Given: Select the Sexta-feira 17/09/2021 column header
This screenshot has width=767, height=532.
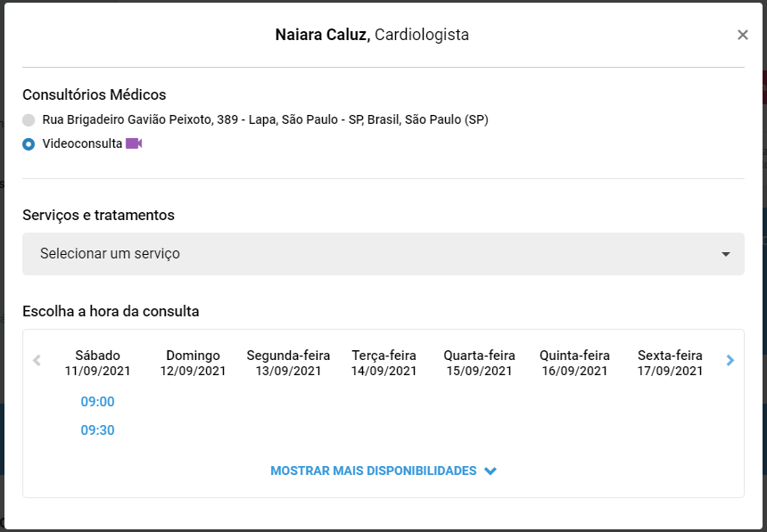Looking at the screenshot, I should 670,364.
